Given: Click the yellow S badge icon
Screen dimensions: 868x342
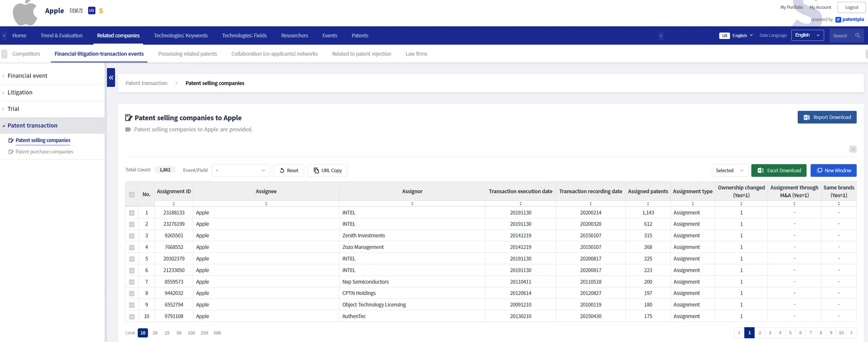Looking at the screenshot, I should coord(101,11).
